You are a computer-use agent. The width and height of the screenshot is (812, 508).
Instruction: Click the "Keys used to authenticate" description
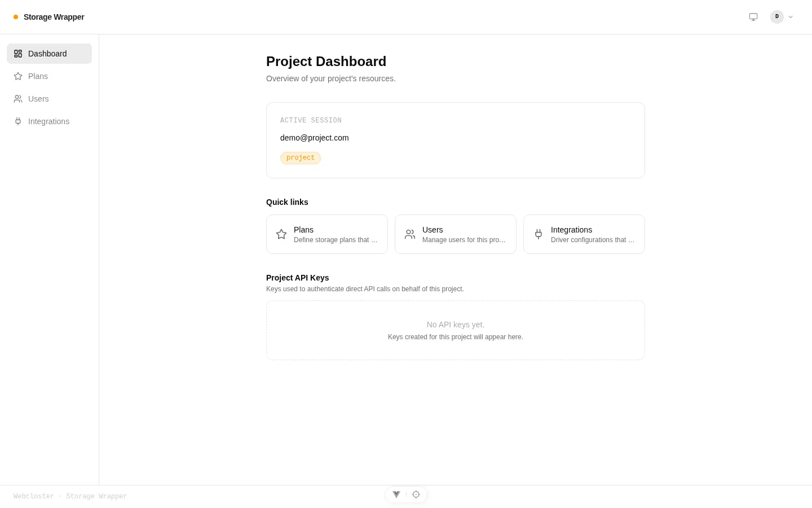(365, 289)
